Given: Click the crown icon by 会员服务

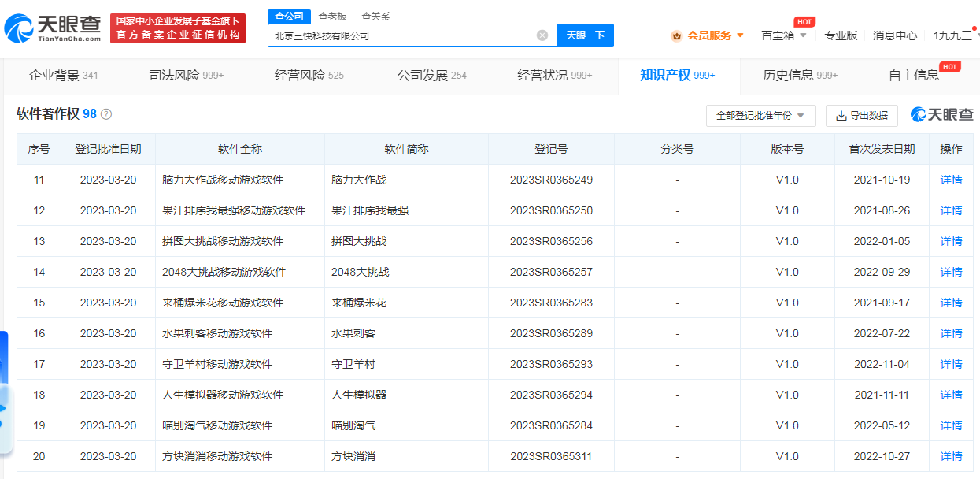Looking at the screenshot, I should point(676,35).
